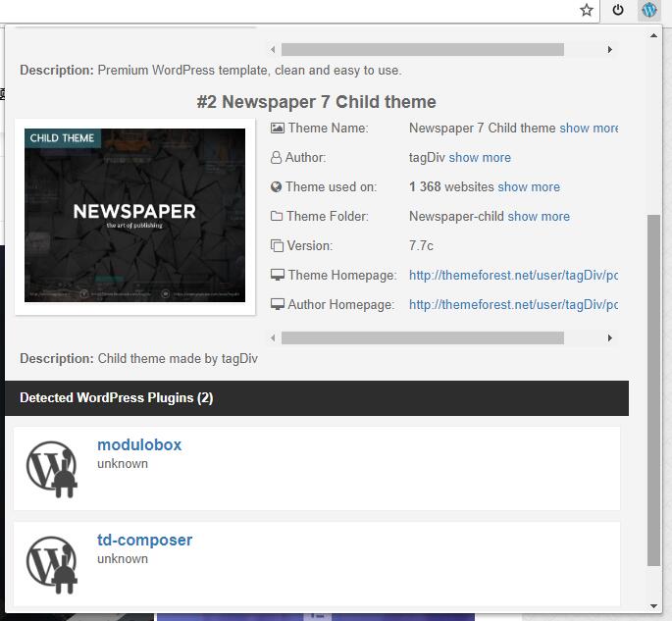The height and width of the screenshot is (621, 672).
Task: Open the modulobox plugin link
Action: [139, 444]
